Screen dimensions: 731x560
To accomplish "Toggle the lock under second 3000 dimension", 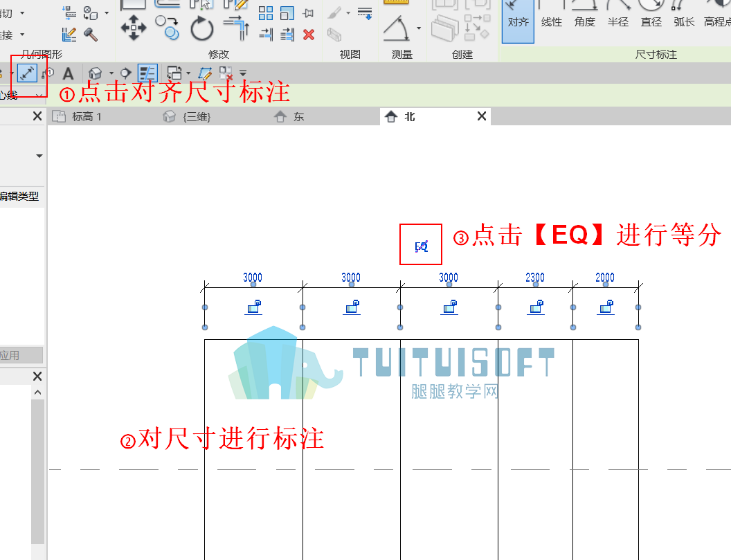I will 352,307.
